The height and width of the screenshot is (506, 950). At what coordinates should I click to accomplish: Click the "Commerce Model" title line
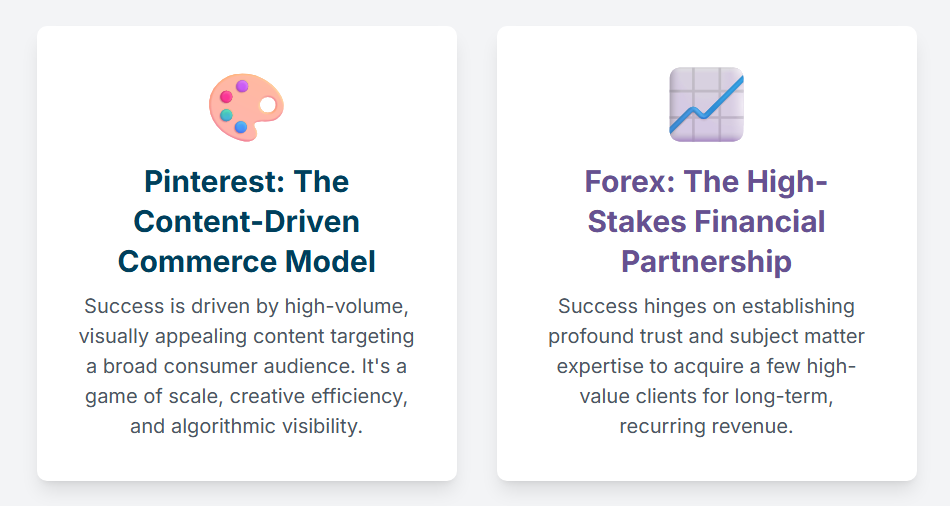pos(247,262)
